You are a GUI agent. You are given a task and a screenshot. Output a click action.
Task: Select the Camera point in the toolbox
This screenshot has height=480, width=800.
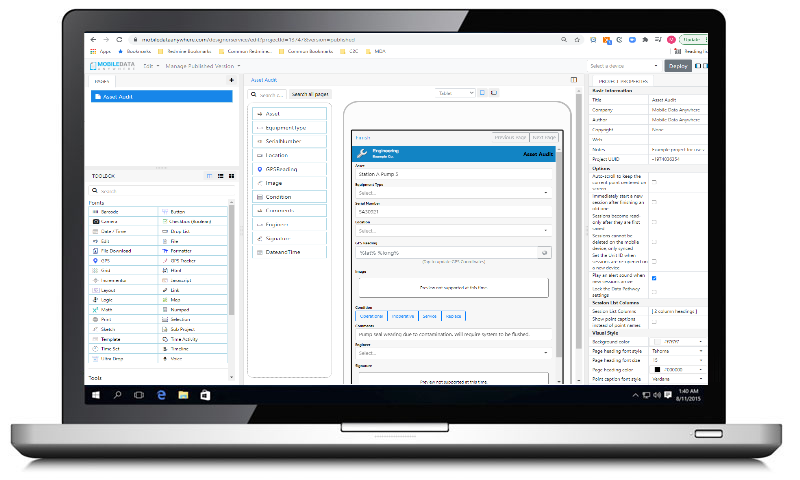point(109,222)
